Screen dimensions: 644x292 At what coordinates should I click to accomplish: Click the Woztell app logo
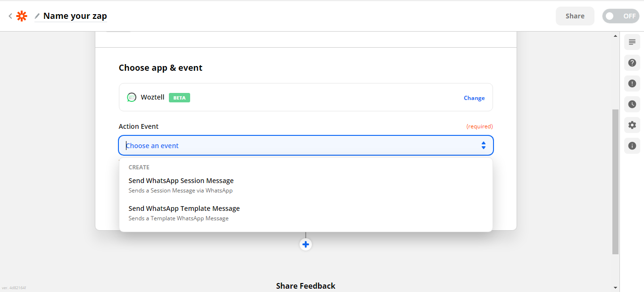[x=132, y=97]
